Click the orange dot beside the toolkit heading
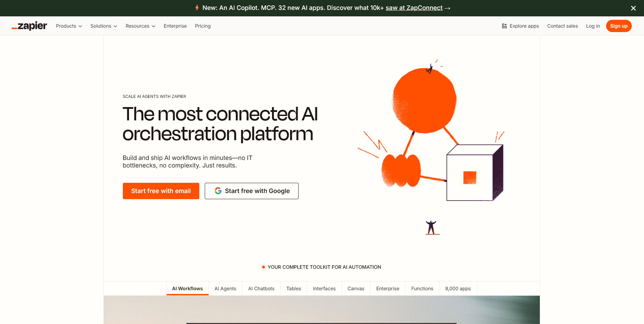The width and height of the screenshot is (644, 324). click(x=263, y=267)
